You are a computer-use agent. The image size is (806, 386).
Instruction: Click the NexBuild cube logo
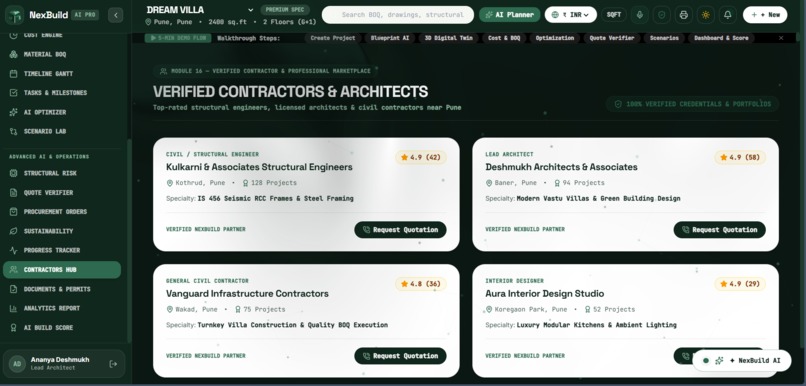pos(14,15)
